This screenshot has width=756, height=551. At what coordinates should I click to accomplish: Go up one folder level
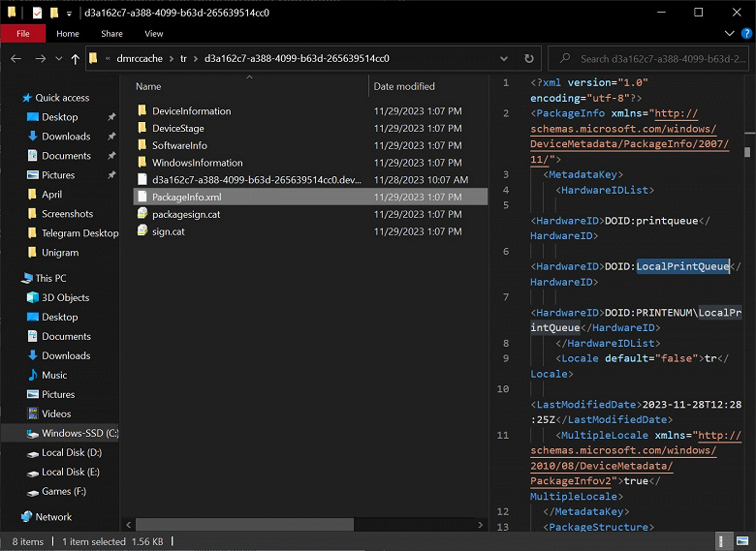(x=76, y=58)
